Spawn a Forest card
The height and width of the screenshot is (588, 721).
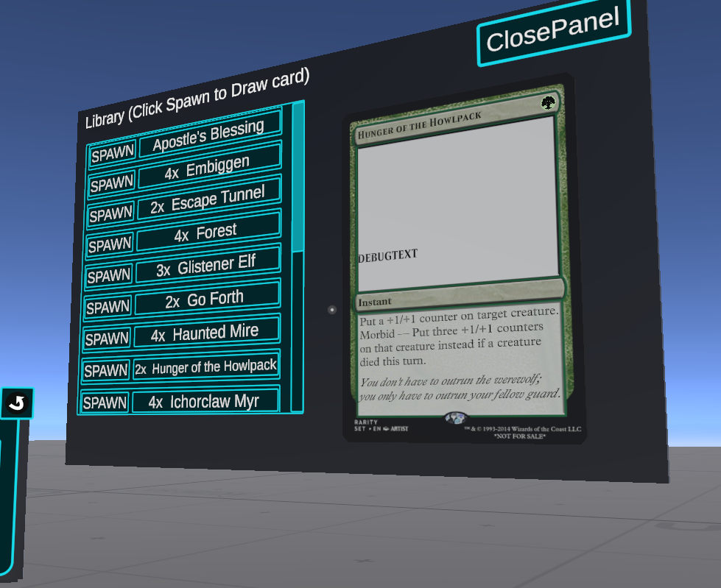(x=110, y=245)
